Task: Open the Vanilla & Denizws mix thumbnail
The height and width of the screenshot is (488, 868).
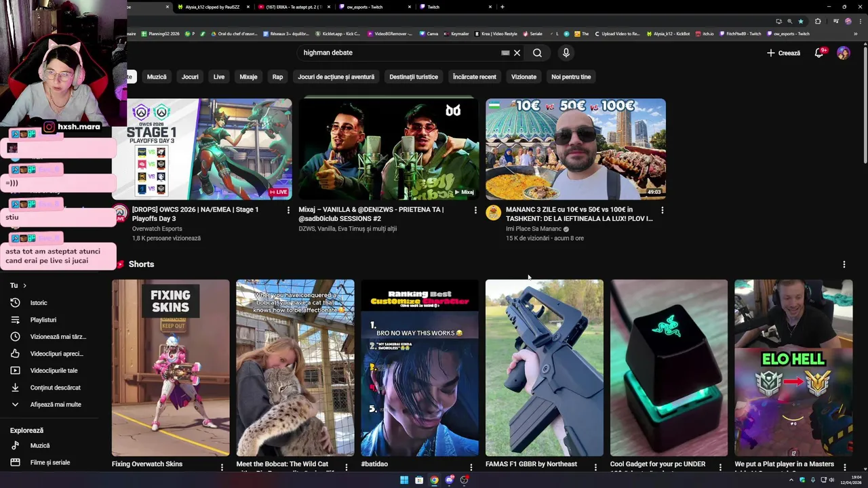Action: tap(389, 149)
